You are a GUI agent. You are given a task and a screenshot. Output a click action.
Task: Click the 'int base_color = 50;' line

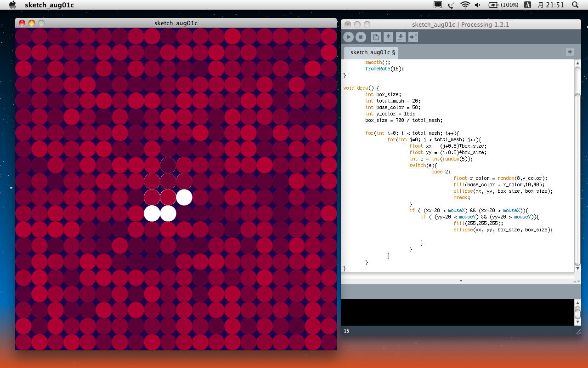(393, 108)
